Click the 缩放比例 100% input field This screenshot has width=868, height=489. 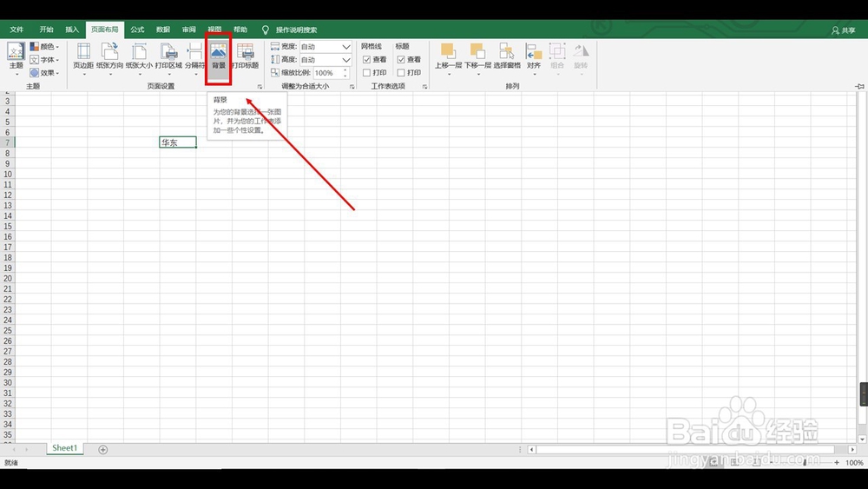[x=327, y=73]
